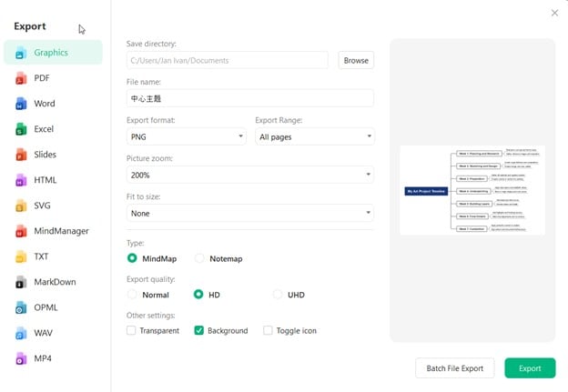Click the HTML file icon
Screen dimensions: 568x392
click(21, 180)
